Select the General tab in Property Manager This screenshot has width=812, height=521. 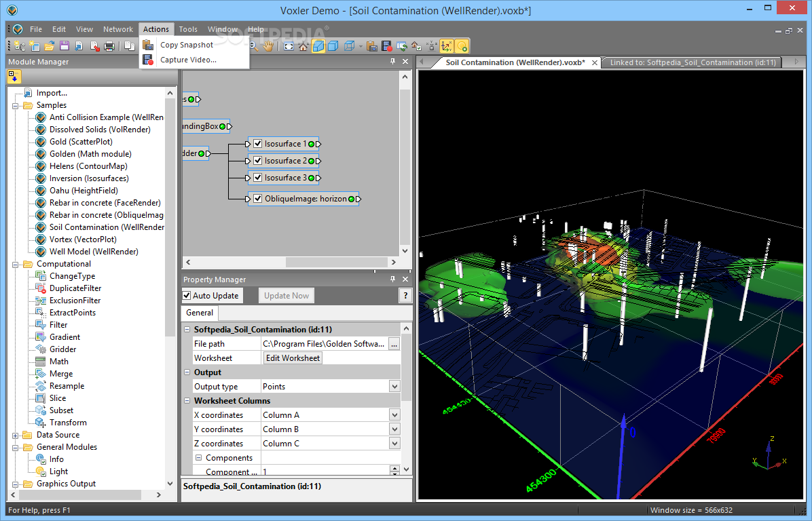200,313
